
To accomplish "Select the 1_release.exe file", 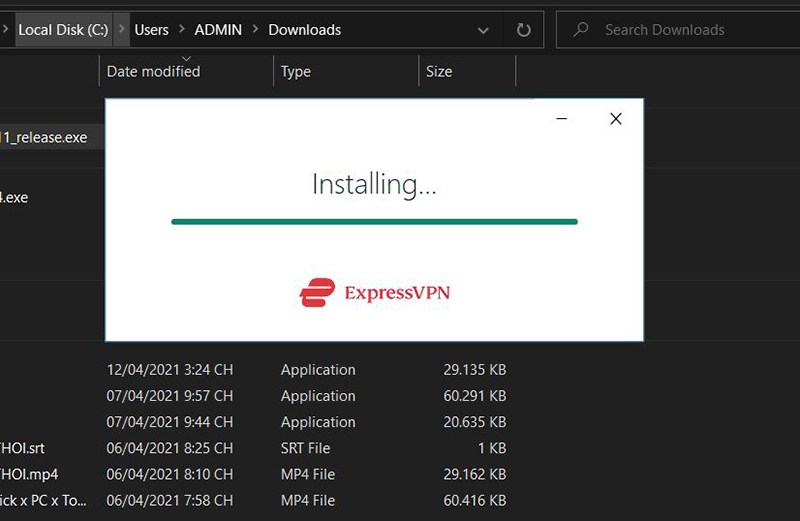I will click(x=45, y=137).
